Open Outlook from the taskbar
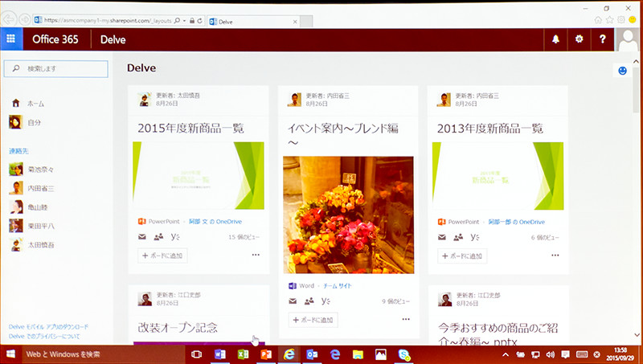643x364 pixels. (x=312, y=354)
